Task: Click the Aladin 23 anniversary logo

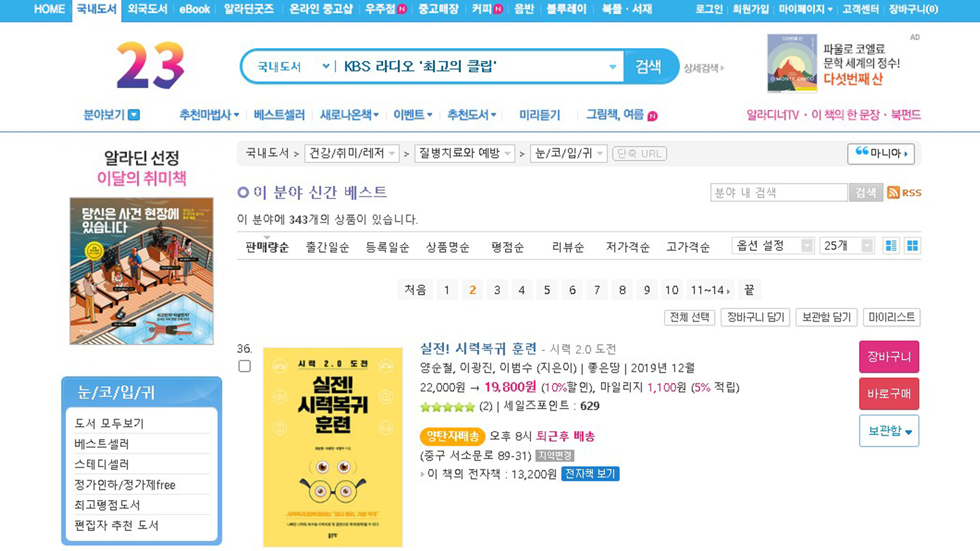Action: [151, 65]
